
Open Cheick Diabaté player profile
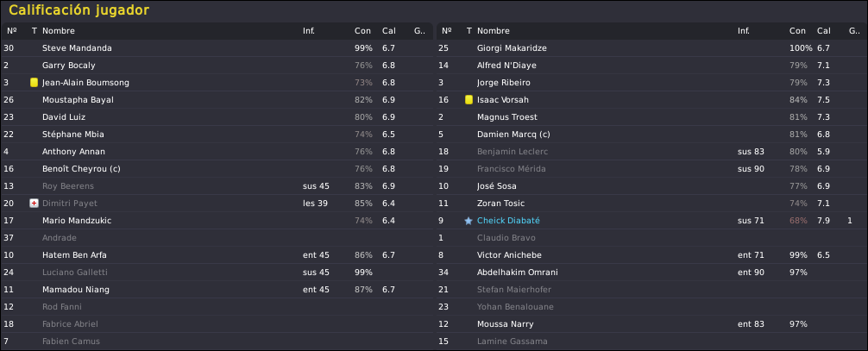point(508,220)
